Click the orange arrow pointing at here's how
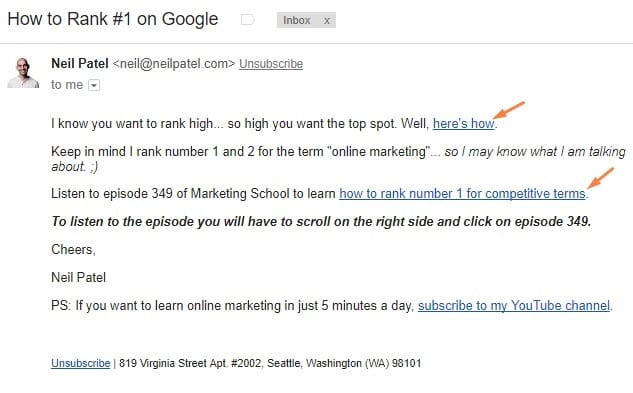 tap(509, 110)
